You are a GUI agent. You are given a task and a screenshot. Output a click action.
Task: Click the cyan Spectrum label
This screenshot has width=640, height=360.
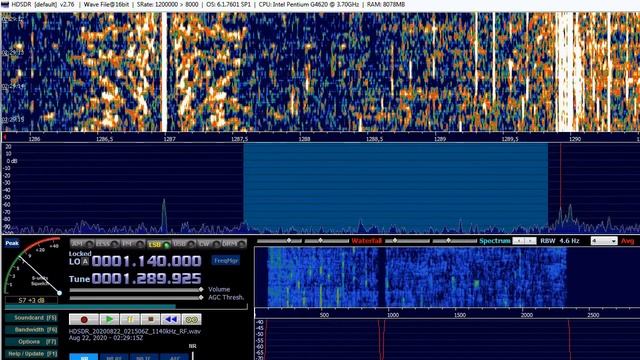point(495,241)
